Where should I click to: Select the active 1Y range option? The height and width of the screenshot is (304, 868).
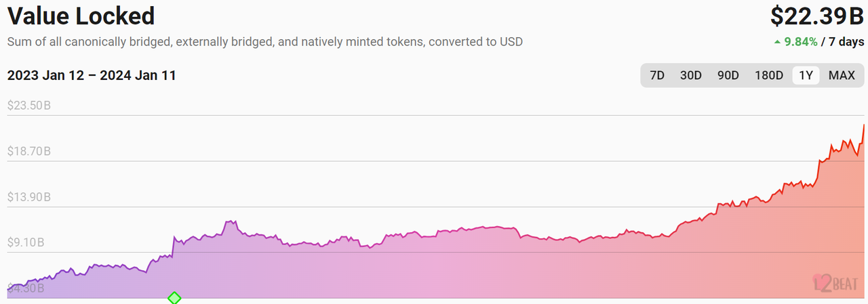tap(806, 75)
